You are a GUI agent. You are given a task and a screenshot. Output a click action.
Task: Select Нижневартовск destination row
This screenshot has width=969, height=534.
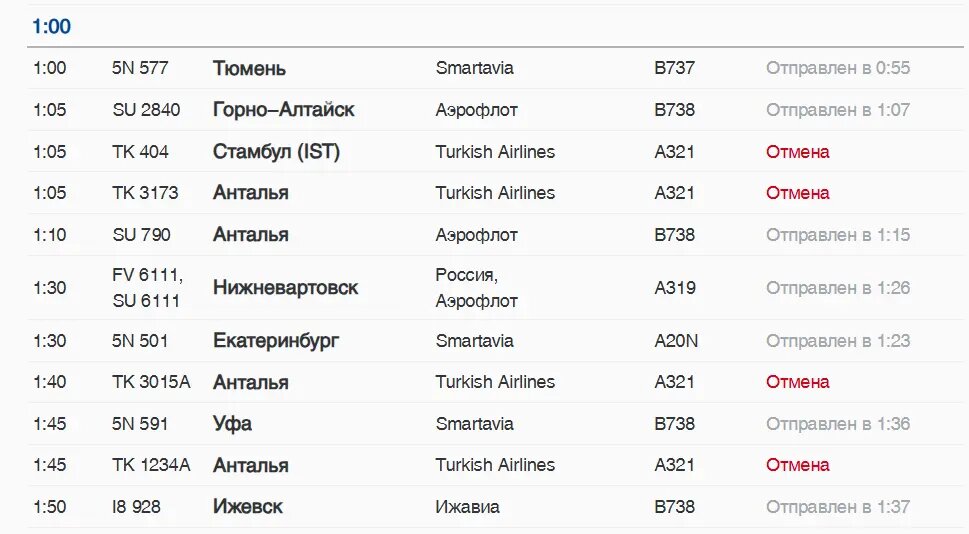pyautogui.click(x=285, y=288)
